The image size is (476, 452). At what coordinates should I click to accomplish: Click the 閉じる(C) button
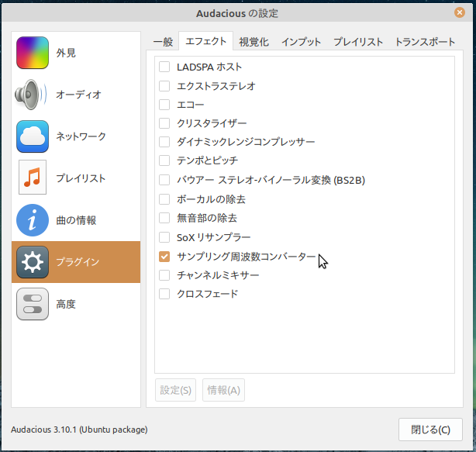(430, 430)
